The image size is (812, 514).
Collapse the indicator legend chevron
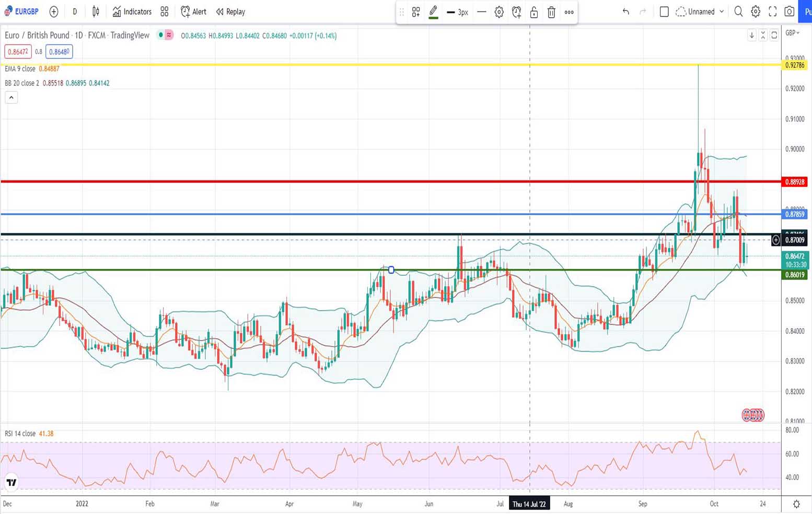11,97
